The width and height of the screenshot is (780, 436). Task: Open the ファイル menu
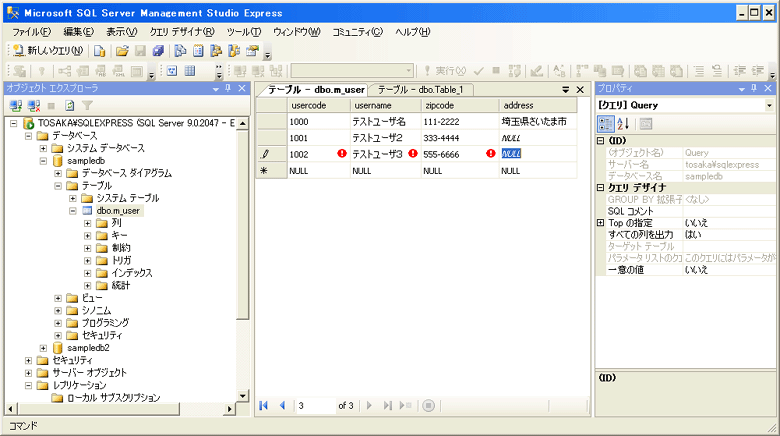pos(31,32)
